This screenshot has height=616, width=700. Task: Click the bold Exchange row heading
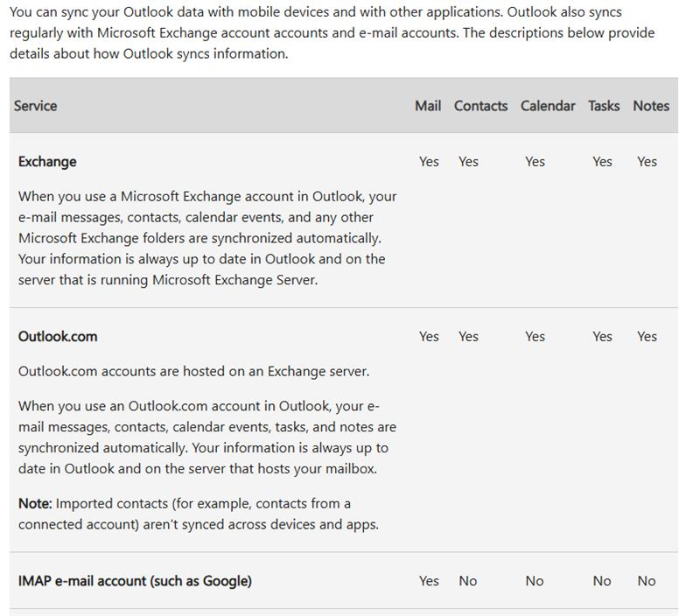pos(47,162)
